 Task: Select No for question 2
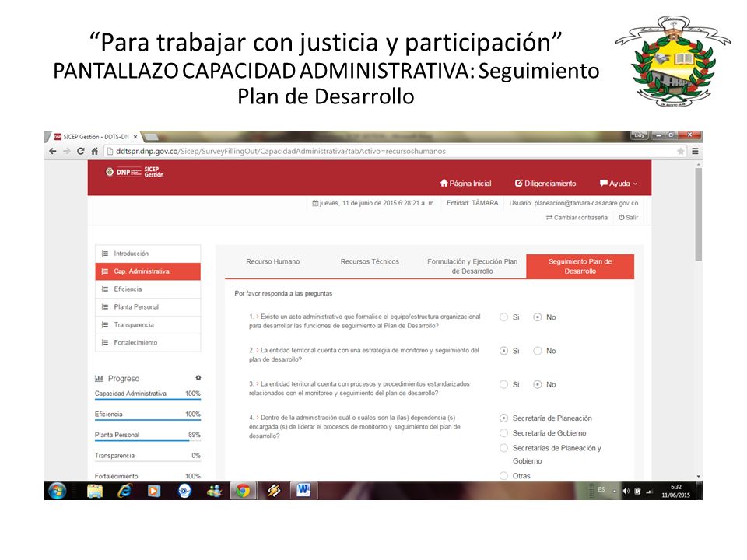(538, 351)
